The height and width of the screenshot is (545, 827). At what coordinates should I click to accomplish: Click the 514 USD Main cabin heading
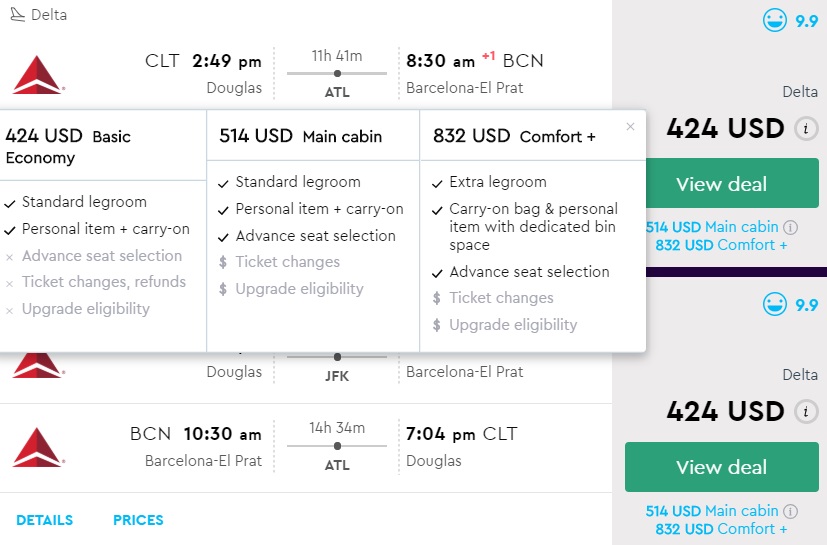(x=300, y=136)
